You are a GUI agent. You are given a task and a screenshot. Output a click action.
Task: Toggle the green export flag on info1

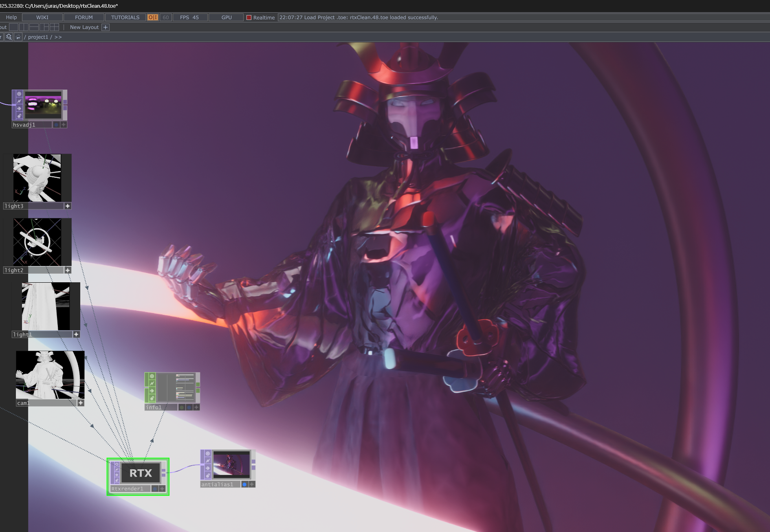click(182, 407)
